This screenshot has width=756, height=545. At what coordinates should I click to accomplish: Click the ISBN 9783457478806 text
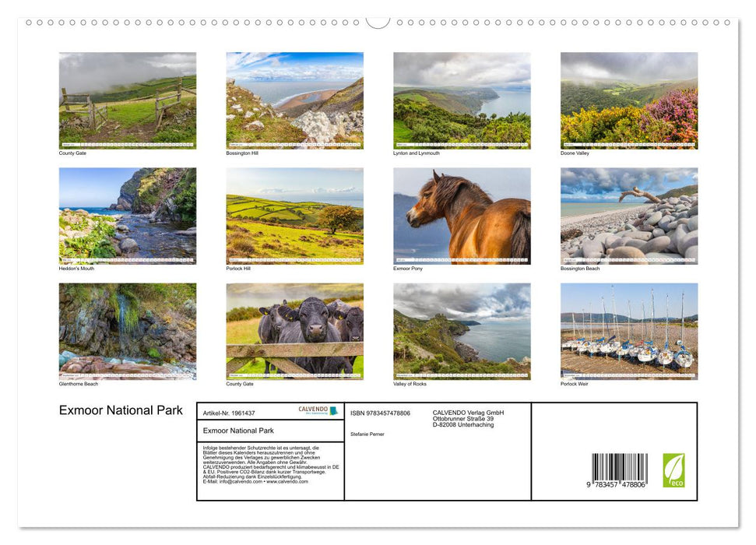pos(379,413)
